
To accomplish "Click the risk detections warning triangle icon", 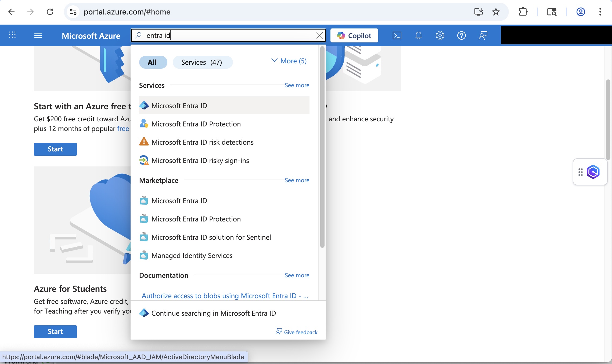I will (144, 141).
